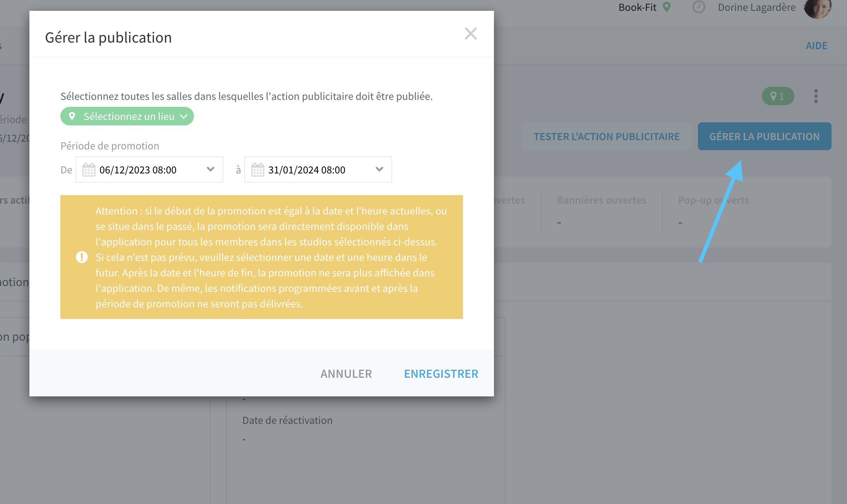
Task: Expand the end date chevron
Action: pyautogui.click(x=379, y=169)
